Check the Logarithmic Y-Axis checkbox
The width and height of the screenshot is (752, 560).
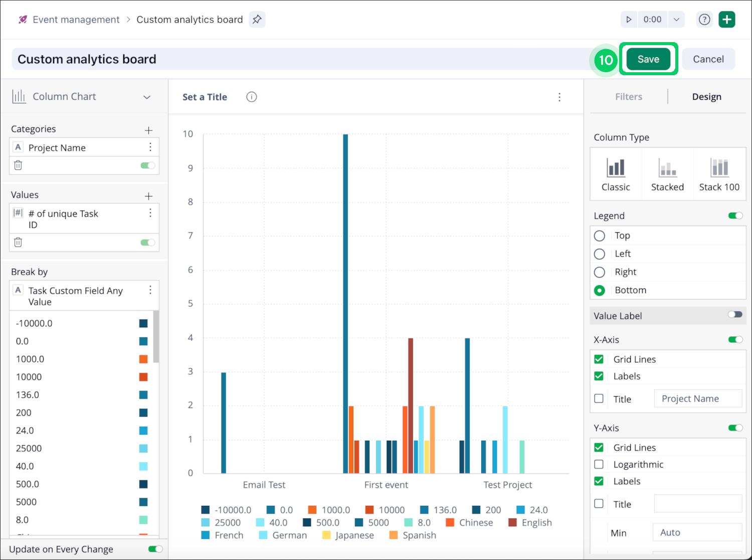click(x=599, y=464)
